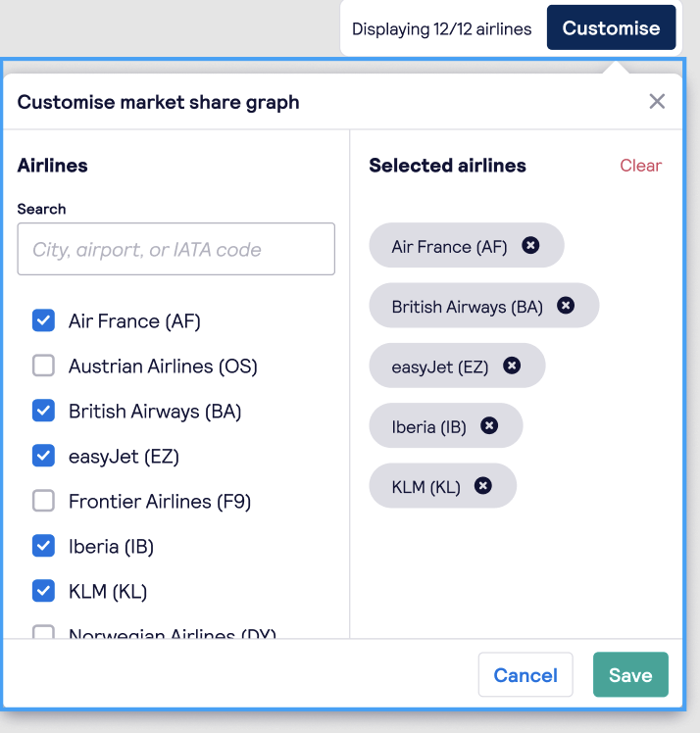Remove British Airways (BA) chip
Image resolution: width=700 pixels, height=733 pixels.
pyautogui.click(x=566, y=306)
